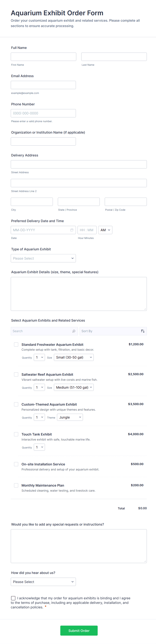This screenshot has width=156, height=644.
Task: Click the Postal / Zip Code field
Action: point(125,202)
